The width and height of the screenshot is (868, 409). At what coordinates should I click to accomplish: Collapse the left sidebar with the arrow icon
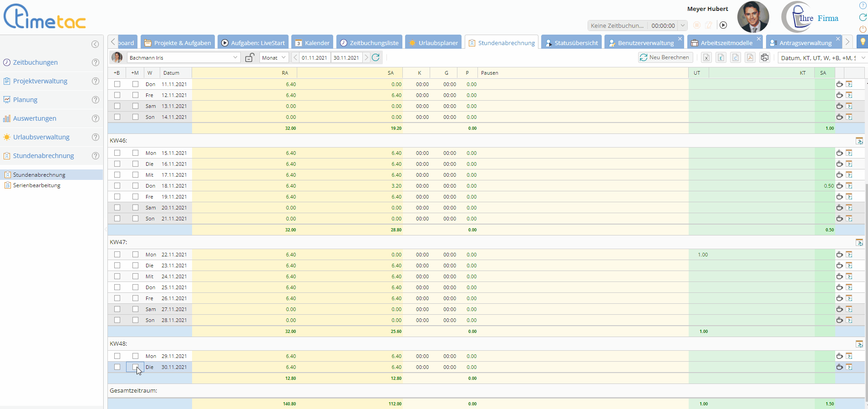pyautogui.click(x=95, y=44)
